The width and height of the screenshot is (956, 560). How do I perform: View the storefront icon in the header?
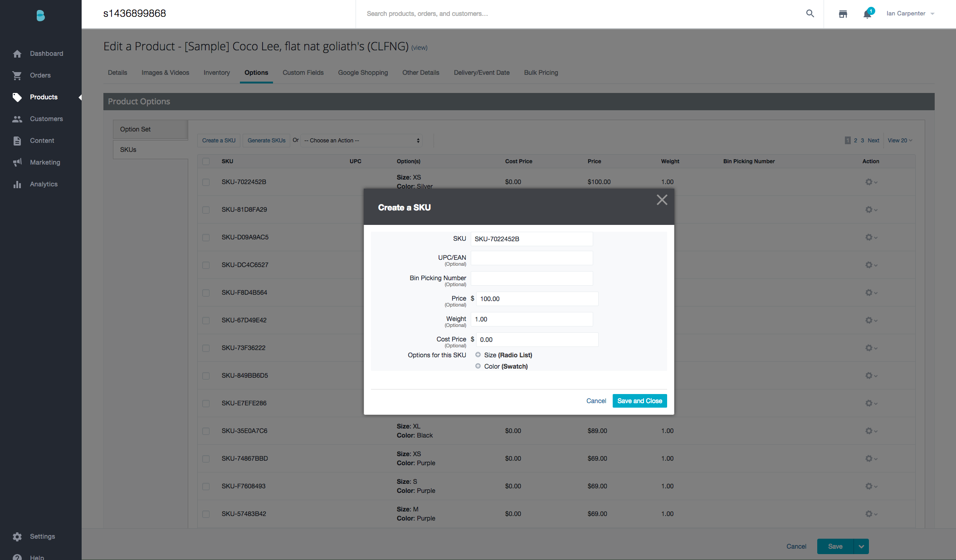843,14
